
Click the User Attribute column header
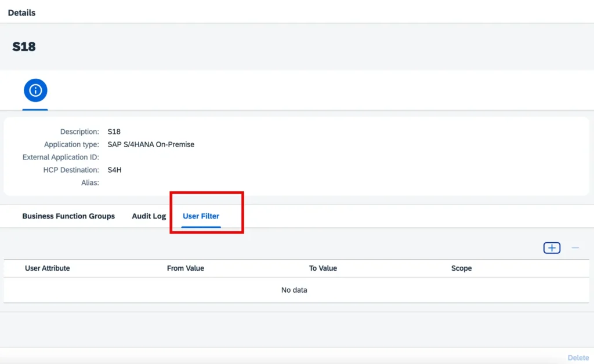(x=48, y=268)
